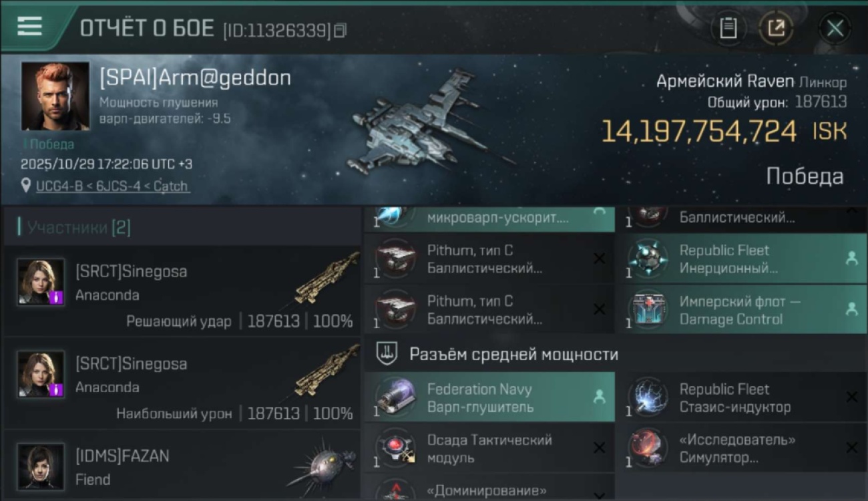Click the siege tactical module icon
868x501 pixels.
tap(395, 449)
